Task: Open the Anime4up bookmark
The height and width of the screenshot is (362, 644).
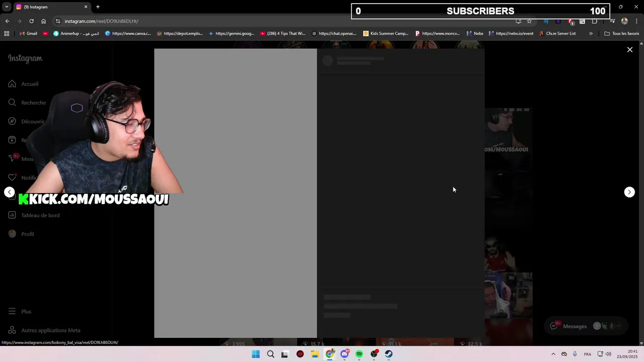Action: (x=76, y=34)
